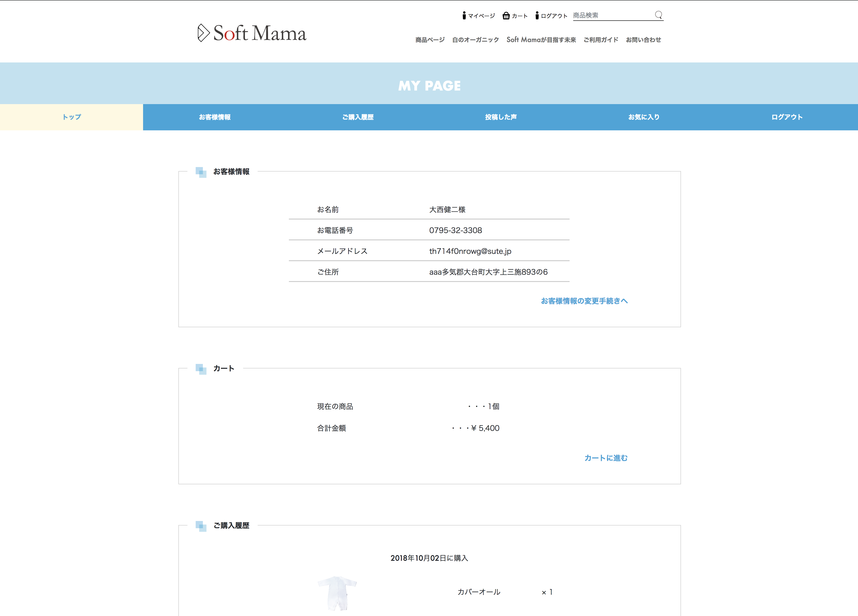
Task: Click email th714f0nrowg@sute.jp
Action: coord(470,251)
